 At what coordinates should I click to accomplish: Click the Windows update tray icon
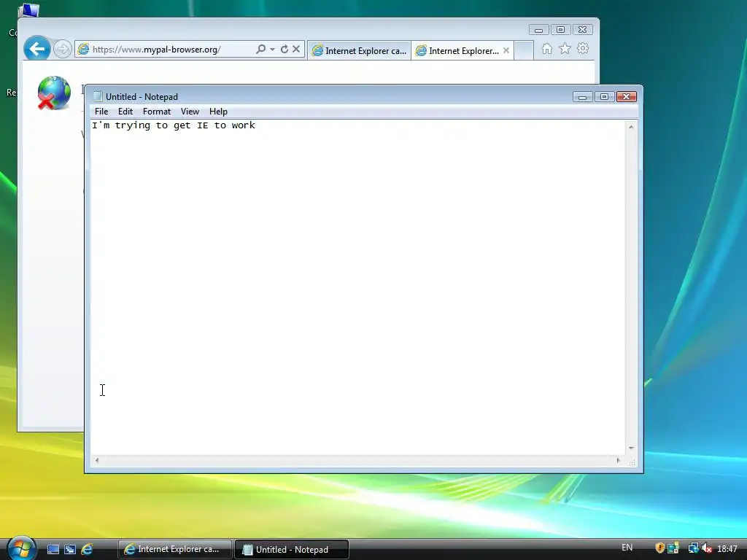click(x=673, y=548)
